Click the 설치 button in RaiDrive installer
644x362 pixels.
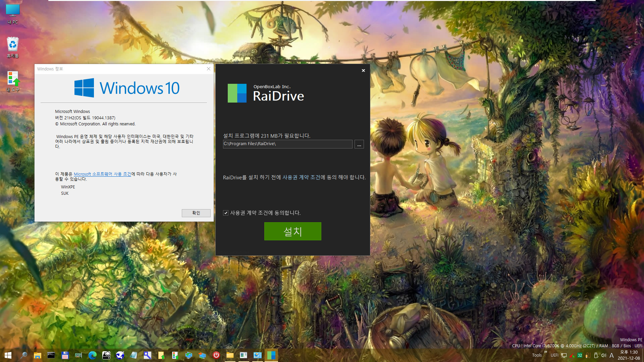(292, 231)
